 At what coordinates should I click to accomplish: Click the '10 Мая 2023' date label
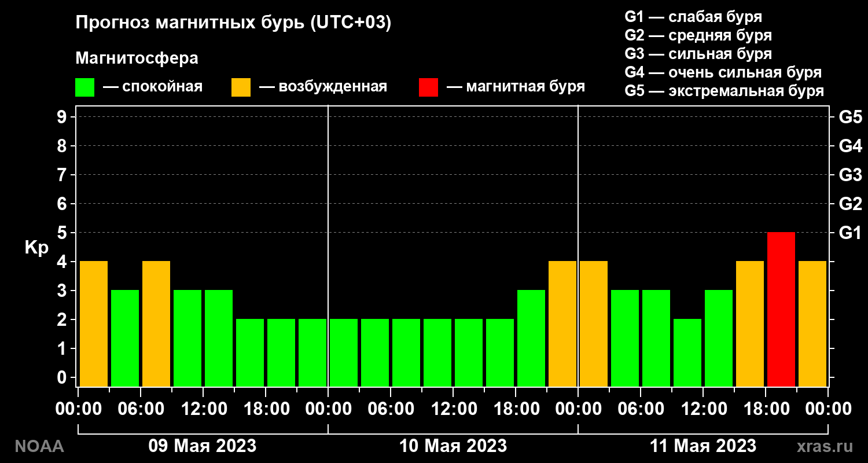pos(453,446)
